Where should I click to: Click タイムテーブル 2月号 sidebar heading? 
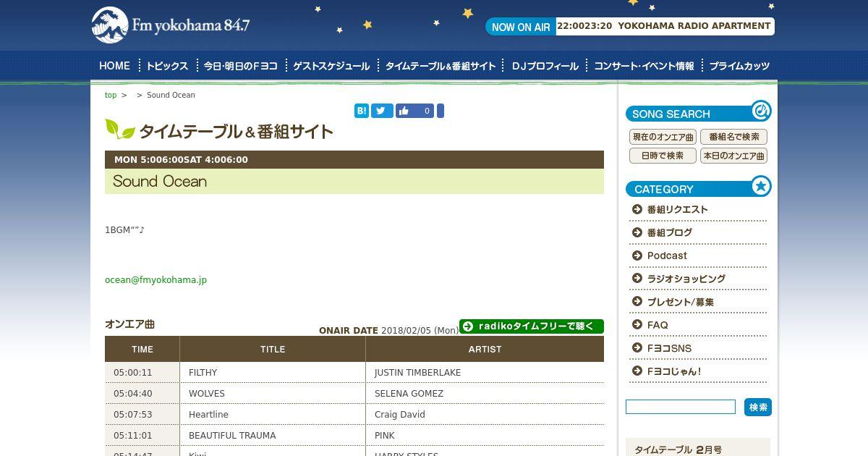678,450
